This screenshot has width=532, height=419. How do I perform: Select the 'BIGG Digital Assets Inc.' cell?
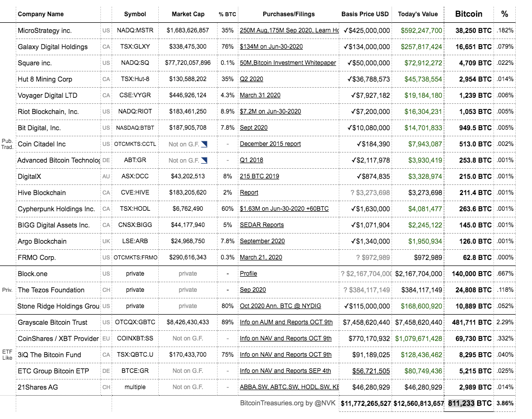[58, 225]
